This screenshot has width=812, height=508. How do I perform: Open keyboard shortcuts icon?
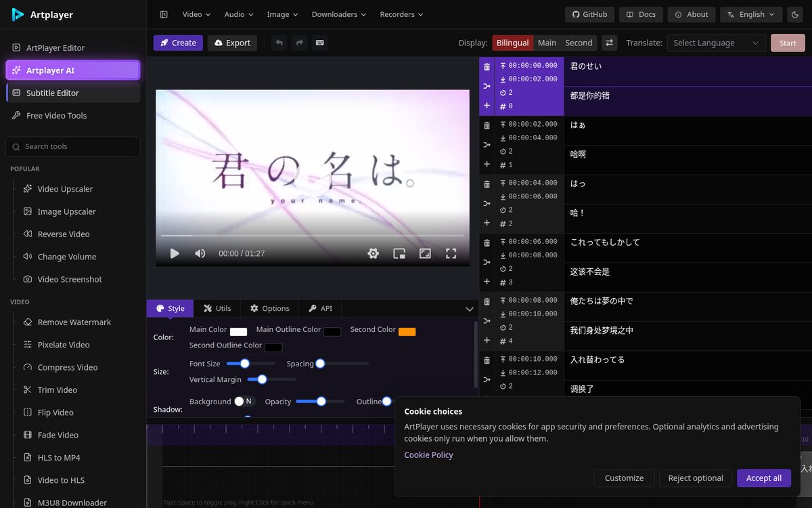pos(319,43)
